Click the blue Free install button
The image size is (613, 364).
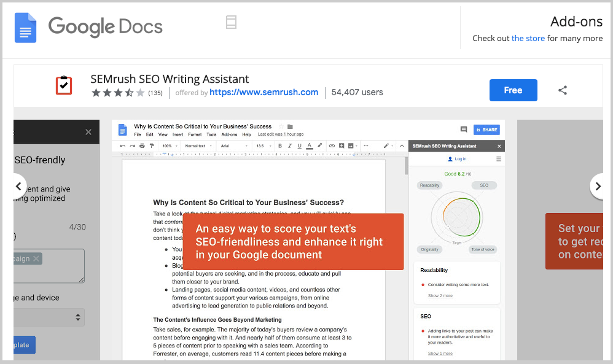[x=513, y=90]
